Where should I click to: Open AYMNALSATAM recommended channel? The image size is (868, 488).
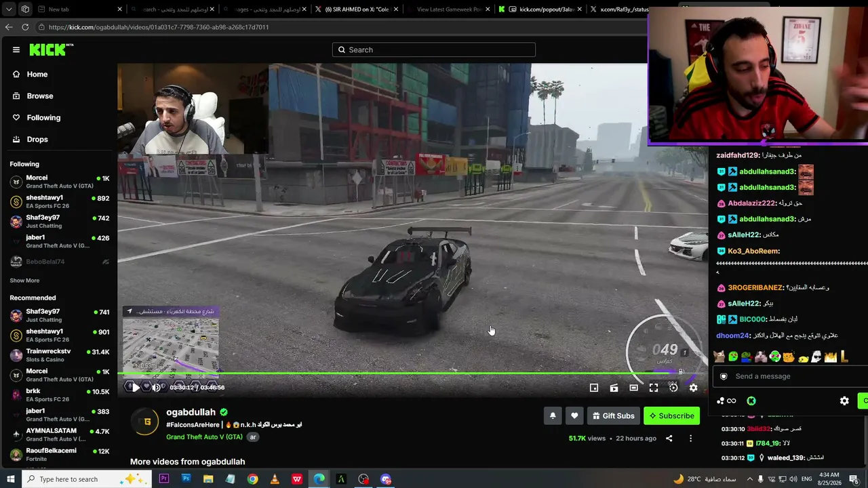[x=59, y=434]
